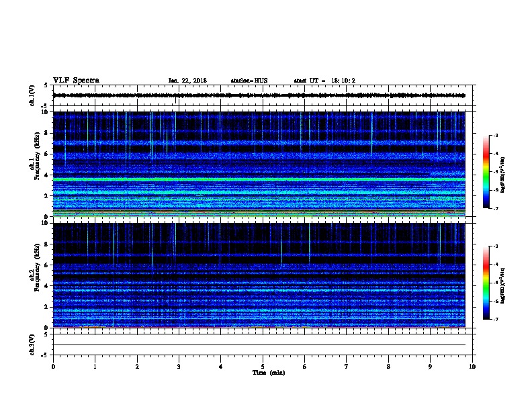Click the "VLF Spectra" title text

76,81
